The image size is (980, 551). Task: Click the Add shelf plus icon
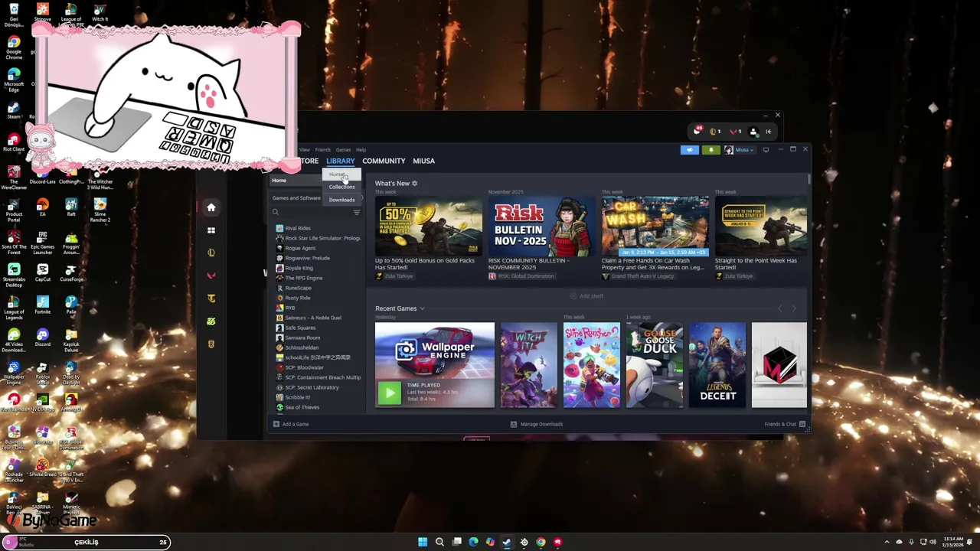pyautogui.click(x=573, y=296)
